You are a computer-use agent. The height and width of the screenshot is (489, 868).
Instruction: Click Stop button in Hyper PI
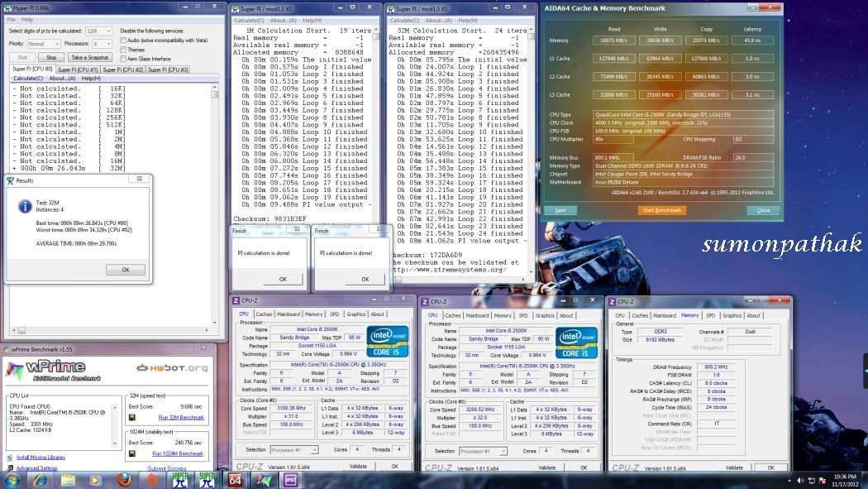click(51, 58)
